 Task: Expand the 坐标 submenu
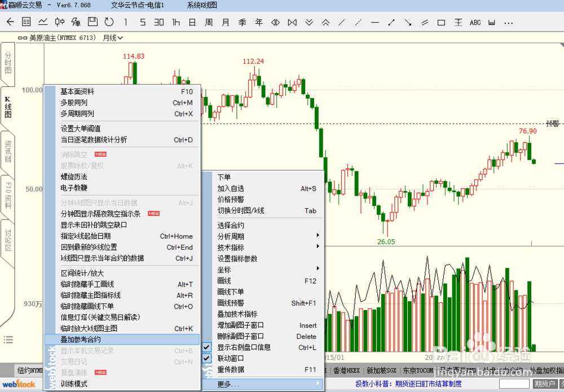pos(263,270)
